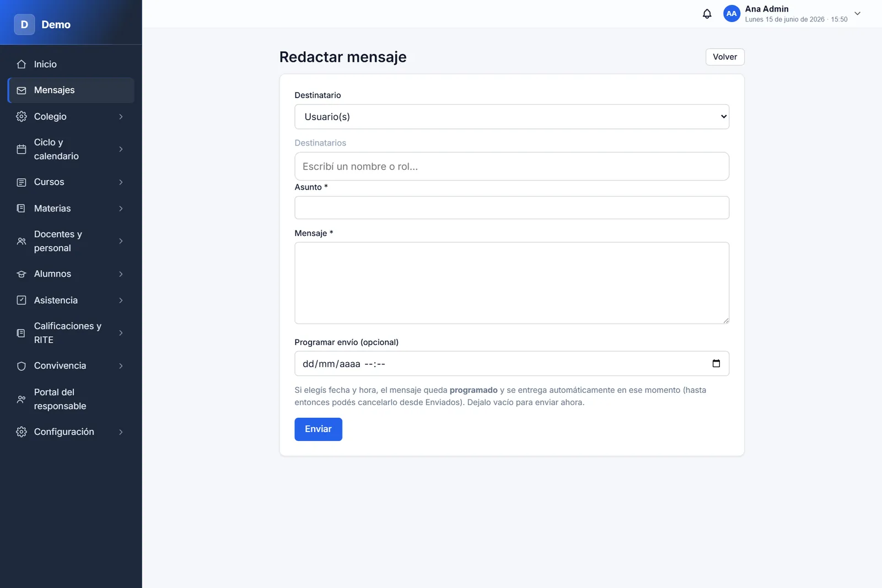Click the Materias book icon
882x588 pixels.
21,208
